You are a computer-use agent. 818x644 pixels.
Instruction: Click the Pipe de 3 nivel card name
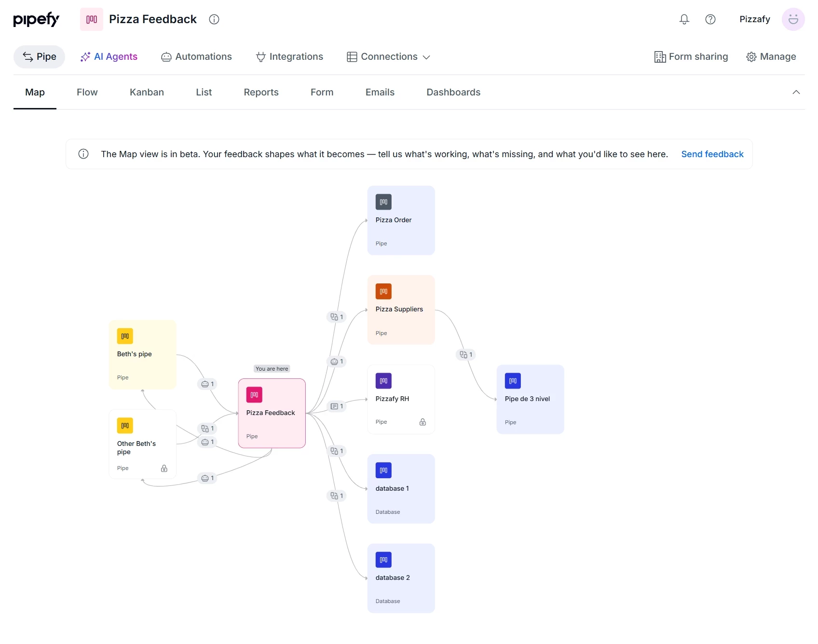527,399
